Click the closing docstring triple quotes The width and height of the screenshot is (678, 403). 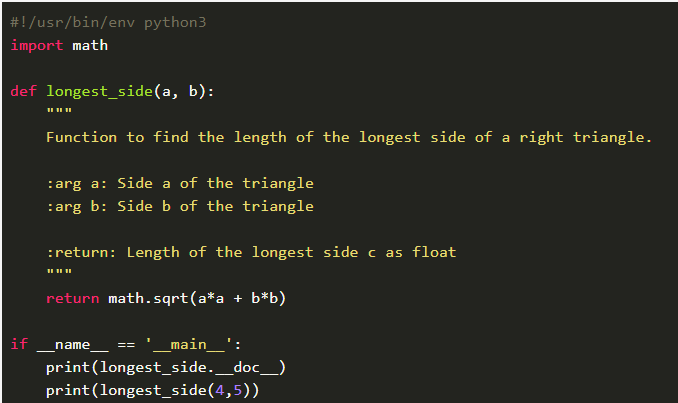click(59, 275)
